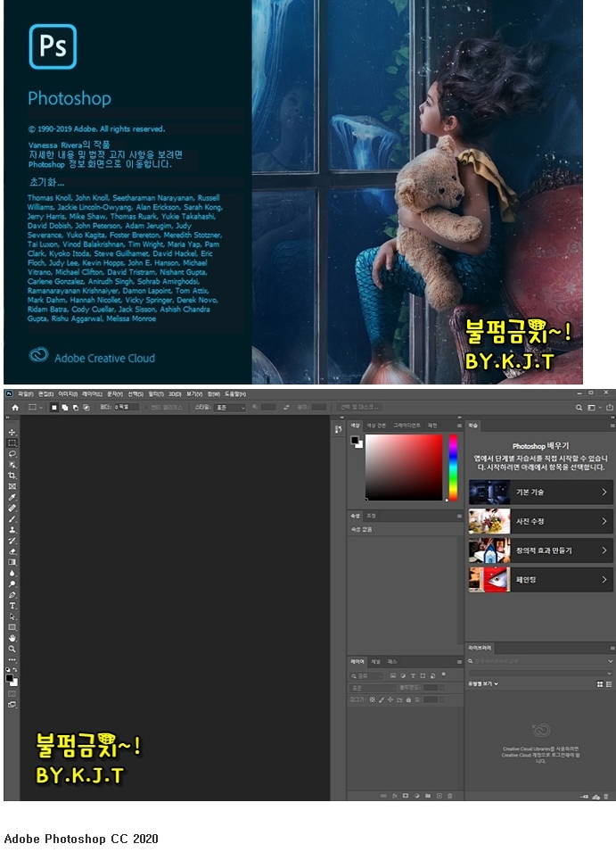Open the 3D(D) menu

coord(175,394)
